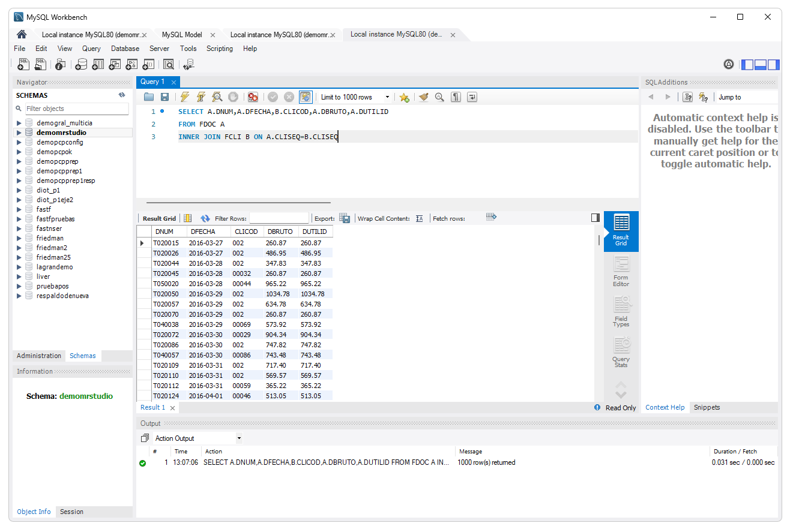Expand the demogral_multicia schema

[x=19, y=123]
